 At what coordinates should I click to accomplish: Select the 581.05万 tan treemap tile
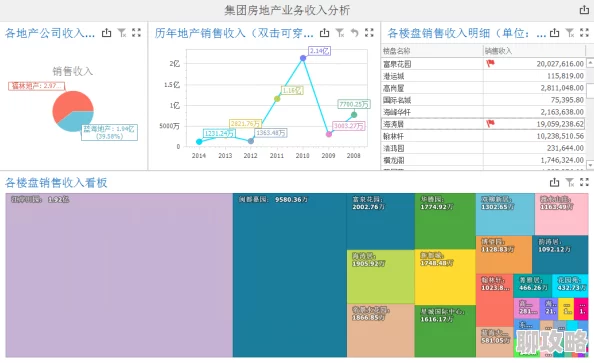(494, 342)
